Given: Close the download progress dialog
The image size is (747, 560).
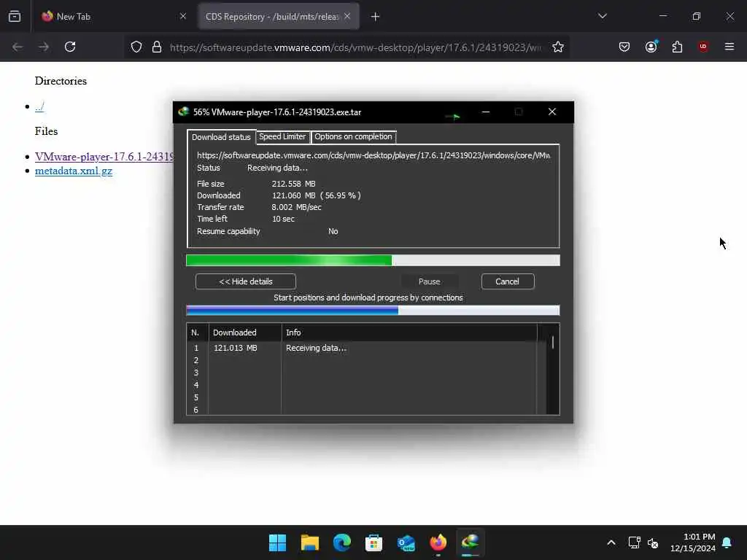Looking at the screenshot, I should coord(552,112).
